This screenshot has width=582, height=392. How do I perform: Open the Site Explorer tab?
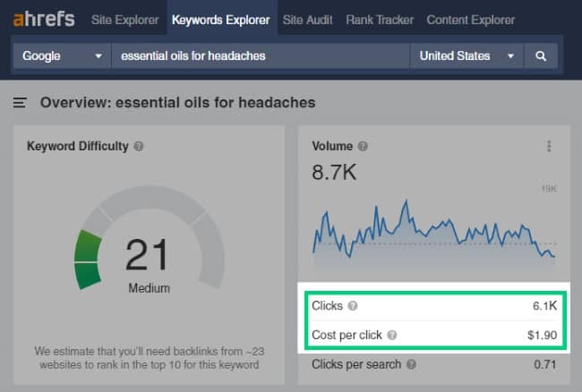124,20
